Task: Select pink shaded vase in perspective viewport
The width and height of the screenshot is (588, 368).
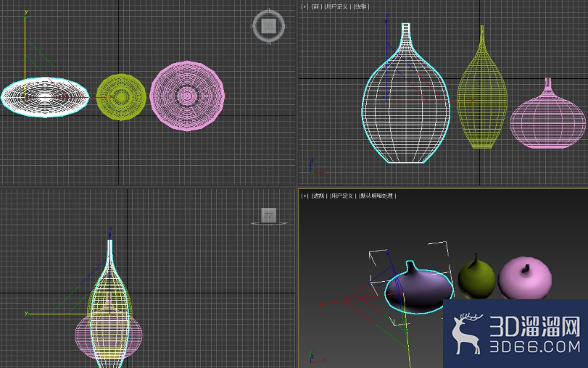Action: click(525, 277)
